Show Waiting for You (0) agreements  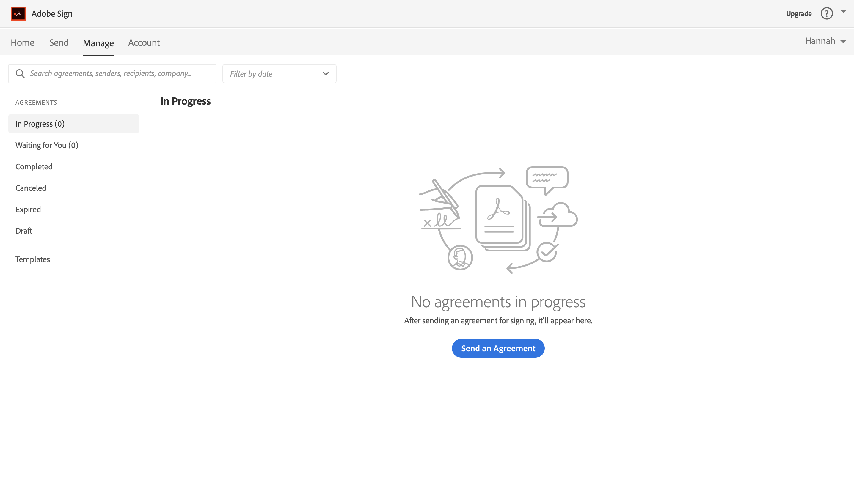pyautogui.click(x=47, y=145)
